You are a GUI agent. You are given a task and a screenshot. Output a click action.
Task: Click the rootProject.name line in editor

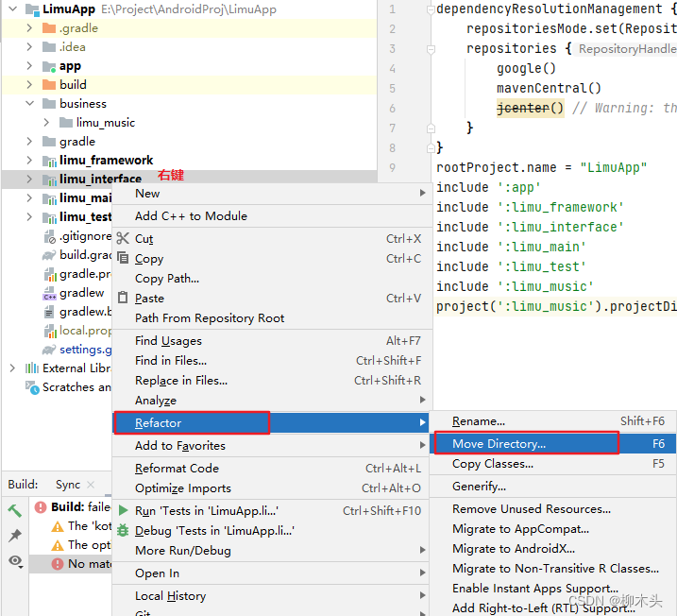pos(541,167)
